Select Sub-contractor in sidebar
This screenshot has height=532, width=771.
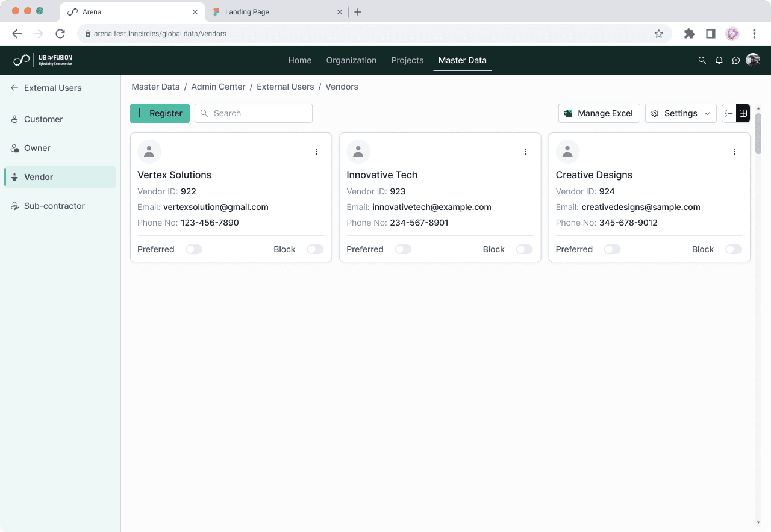pyautogui.click(x=54, y=206)
